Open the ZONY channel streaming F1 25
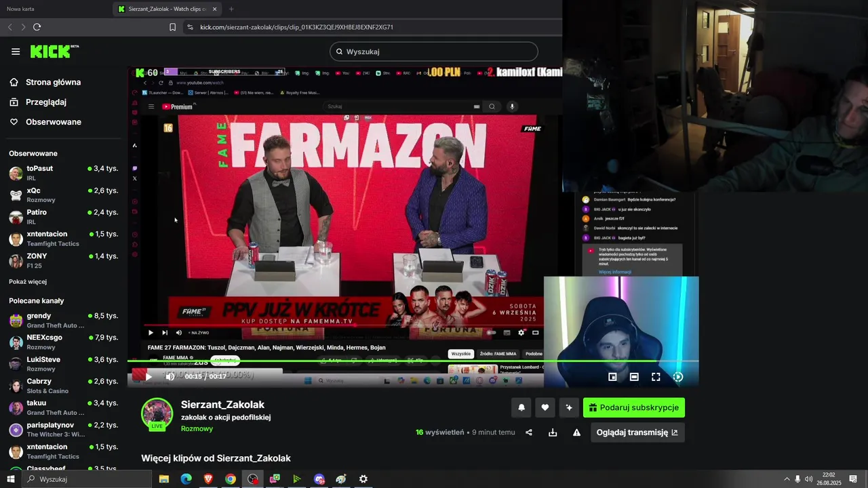The width and height of the screenshot is (868, 488). (x=63, y=260)
